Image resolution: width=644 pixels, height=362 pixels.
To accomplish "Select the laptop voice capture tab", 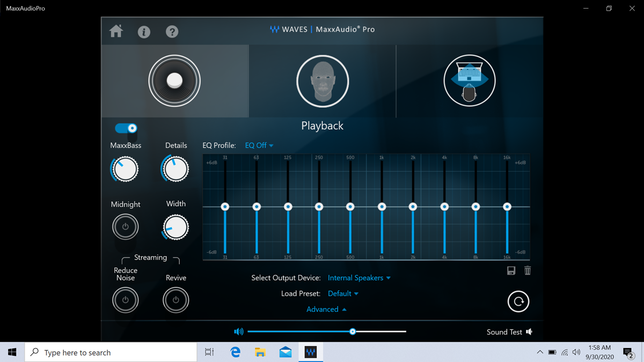I will [x=469, y=81].
